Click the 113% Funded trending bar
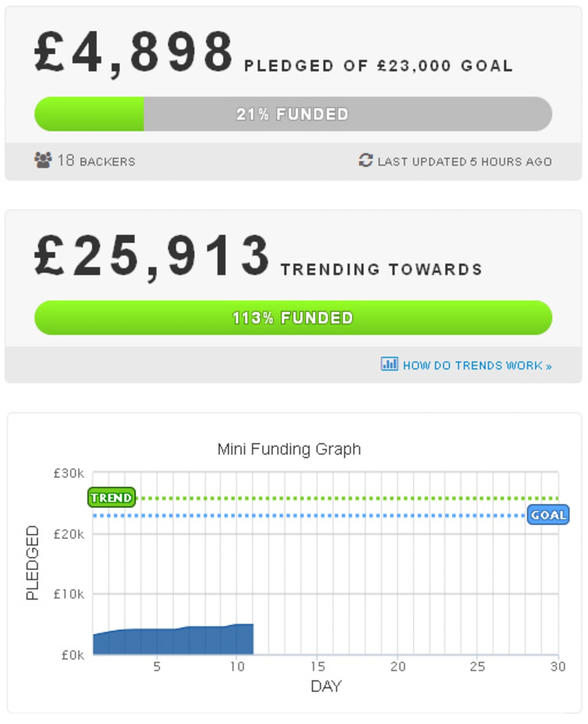The height and width of the screenshot is (724, 588). pos(293,318)
